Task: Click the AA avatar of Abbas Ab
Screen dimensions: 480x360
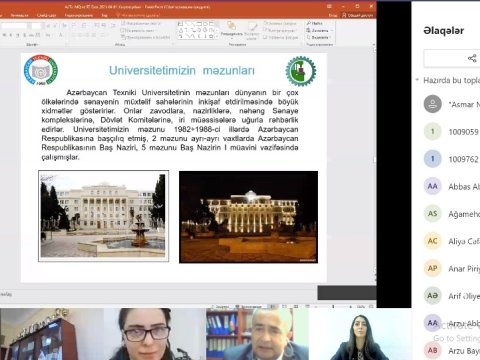Action: pyautogui.click(x=433, y=186)
